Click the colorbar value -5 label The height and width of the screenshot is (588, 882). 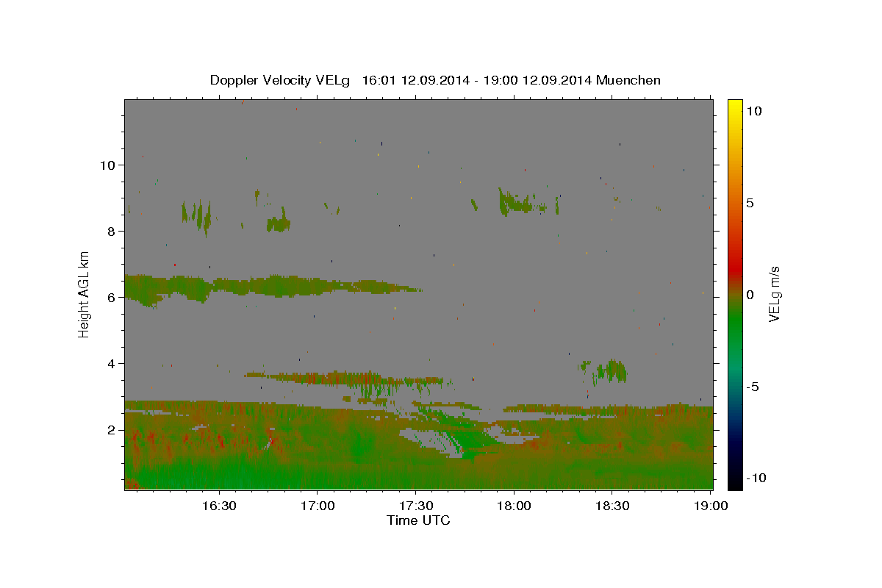pos(752,387)
